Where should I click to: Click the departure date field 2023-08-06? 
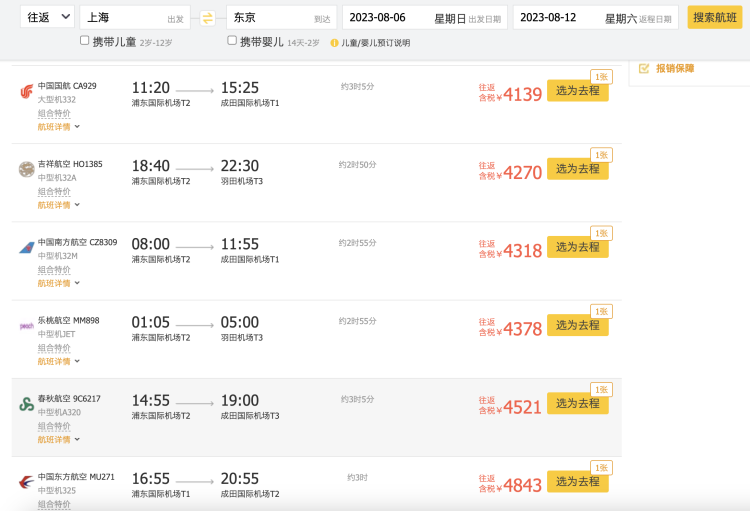tap(424, 18)
